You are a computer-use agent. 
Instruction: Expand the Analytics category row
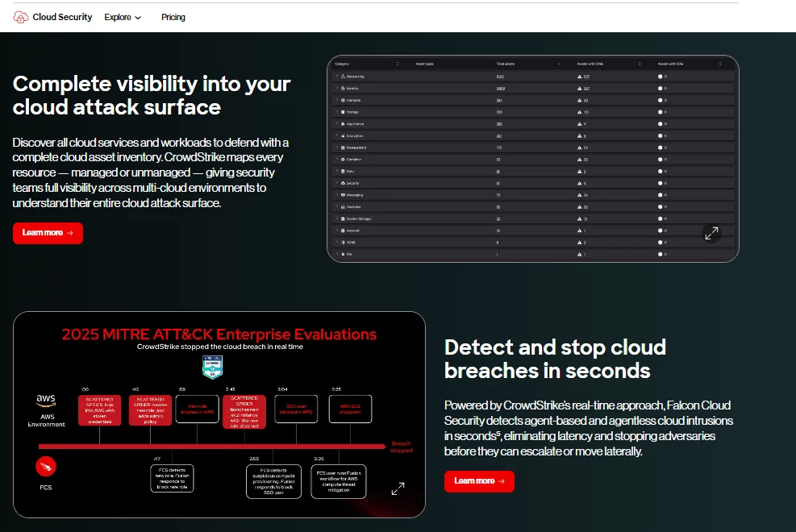click(336, 206)
